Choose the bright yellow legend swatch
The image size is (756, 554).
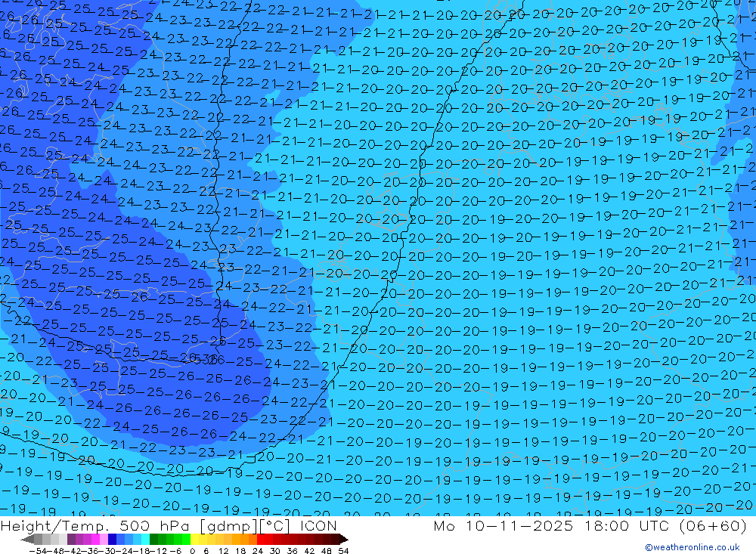tap(195, 539)
